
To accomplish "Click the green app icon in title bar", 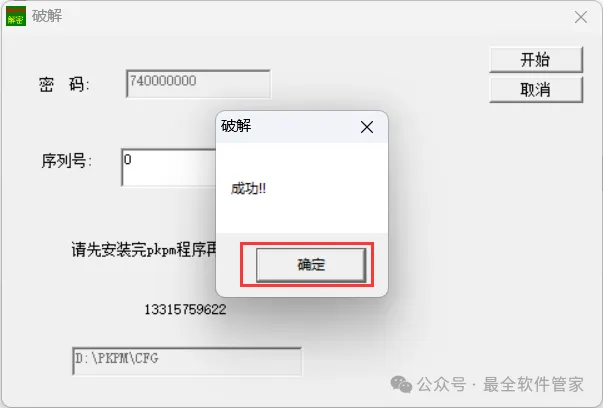I will (16, 16).
